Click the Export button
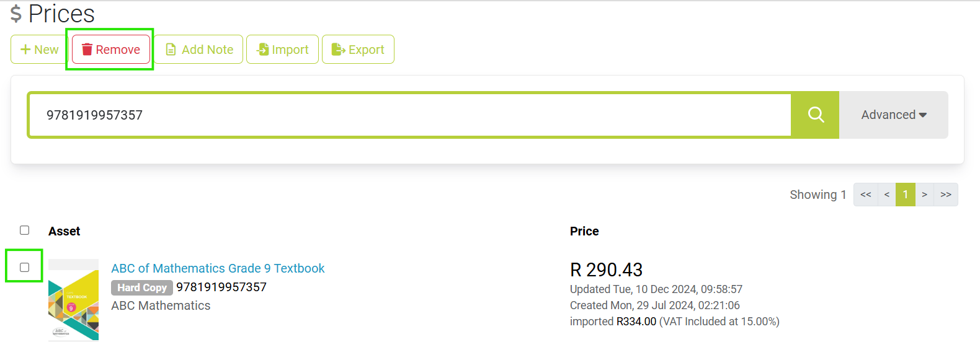Screen dimensions: 980x342 [x=358, y=50]
